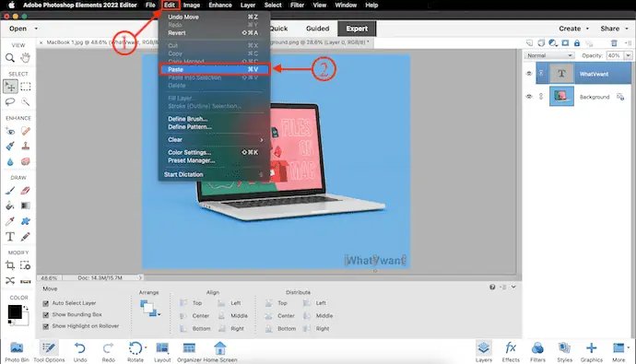Screen dimensions: 636x364
Task: Uncheck Show Bounding Box
Action: click(46, 314)
